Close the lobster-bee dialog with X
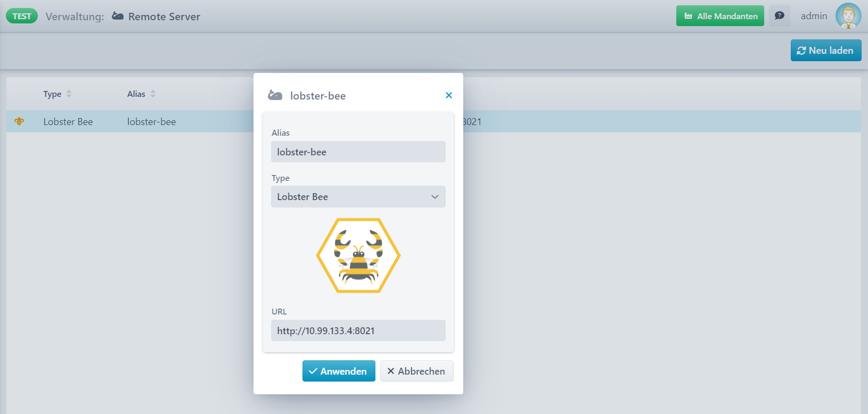The height and width of the screenshot is (414, 868). (449, 95)
